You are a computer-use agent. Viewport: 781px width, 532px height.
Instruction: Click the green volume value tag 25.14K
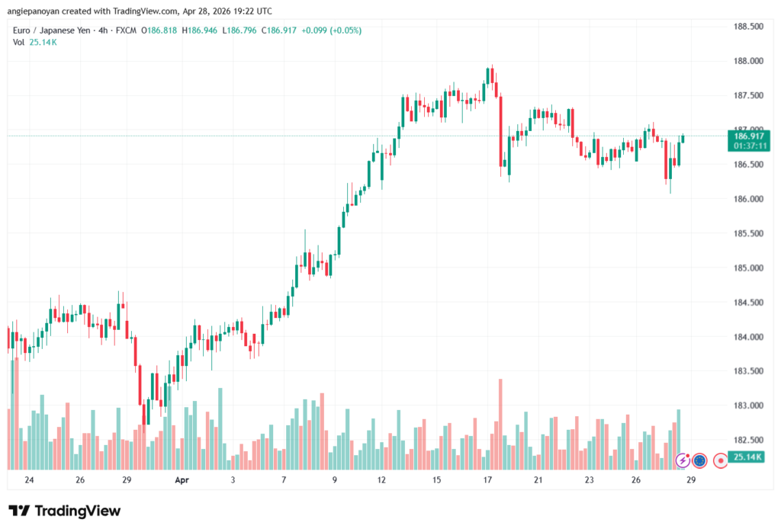click(x=745, y=457)
